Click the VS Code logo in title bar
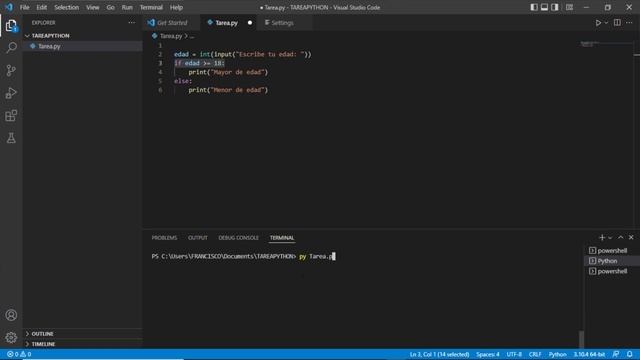Image resolution: width=640 pixels, height=360 pixels. coord(9,7)
